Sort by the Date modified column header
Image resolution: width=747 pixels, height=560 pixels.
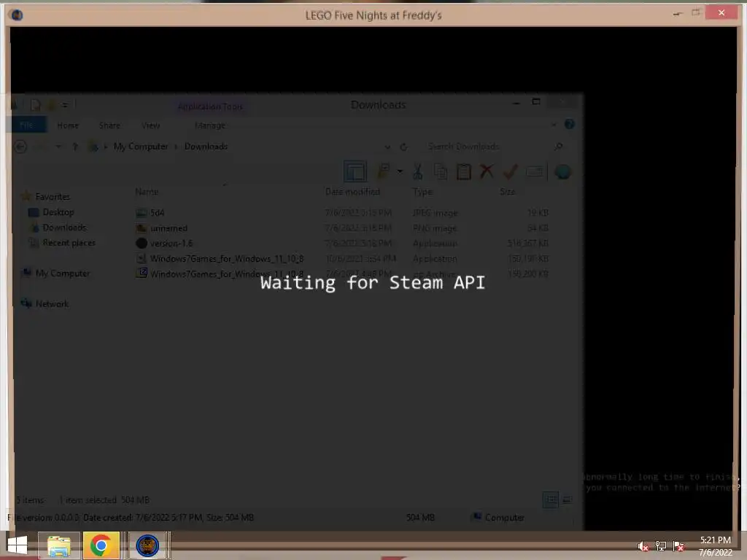pos(352,192)
